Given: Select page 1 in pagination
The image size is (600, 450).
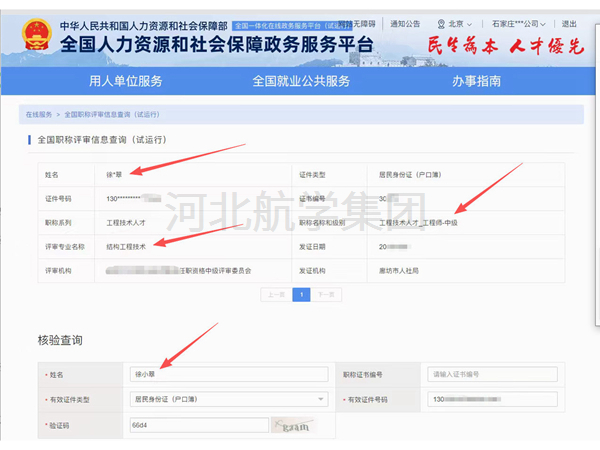Looking at the screenshot, I should click(302, 295).
